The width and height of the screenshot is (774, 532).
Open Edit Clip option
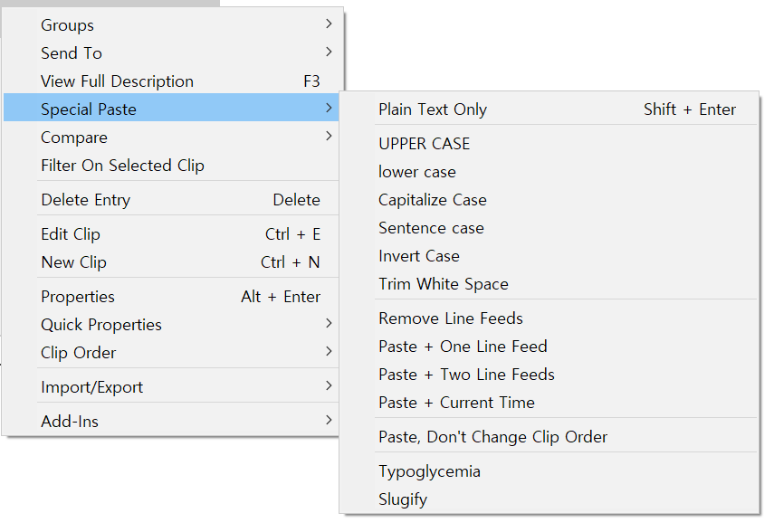tap(71, 234)
